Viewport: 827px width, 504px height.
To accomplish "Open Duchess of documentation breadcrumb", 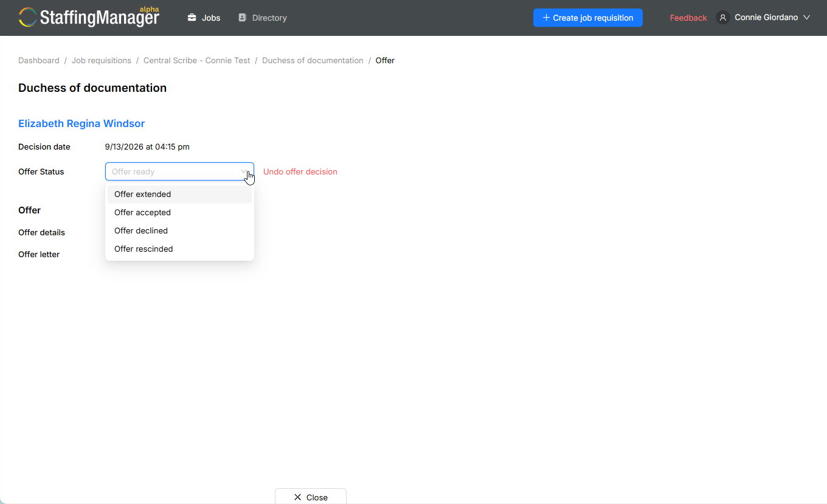I will pos(313,60).
